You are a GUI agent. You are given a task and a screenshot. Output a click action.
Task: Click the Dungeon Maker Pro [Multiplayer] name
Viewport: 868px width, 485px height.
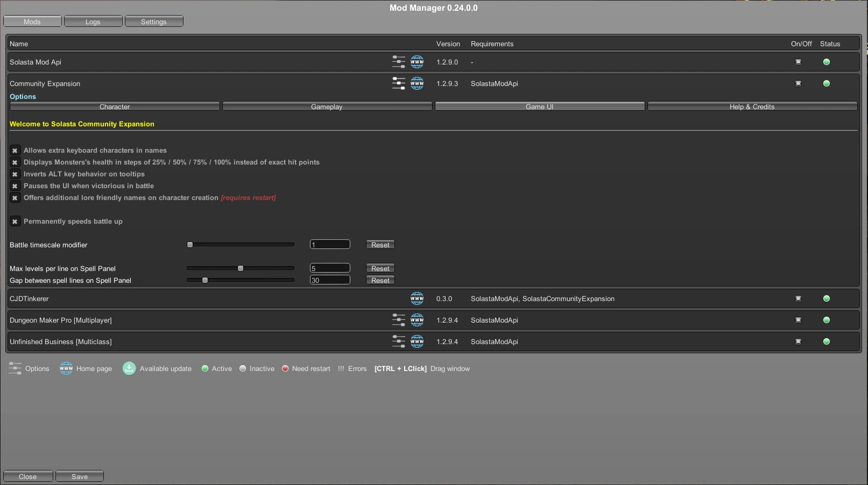coord(61,320)
